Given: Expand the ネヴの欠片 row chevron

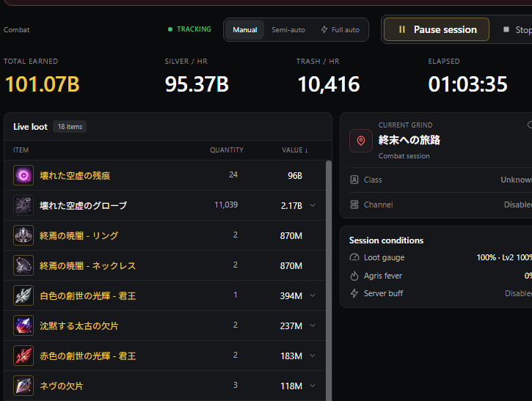Looking at the screenshot, I should click(313, 386).
